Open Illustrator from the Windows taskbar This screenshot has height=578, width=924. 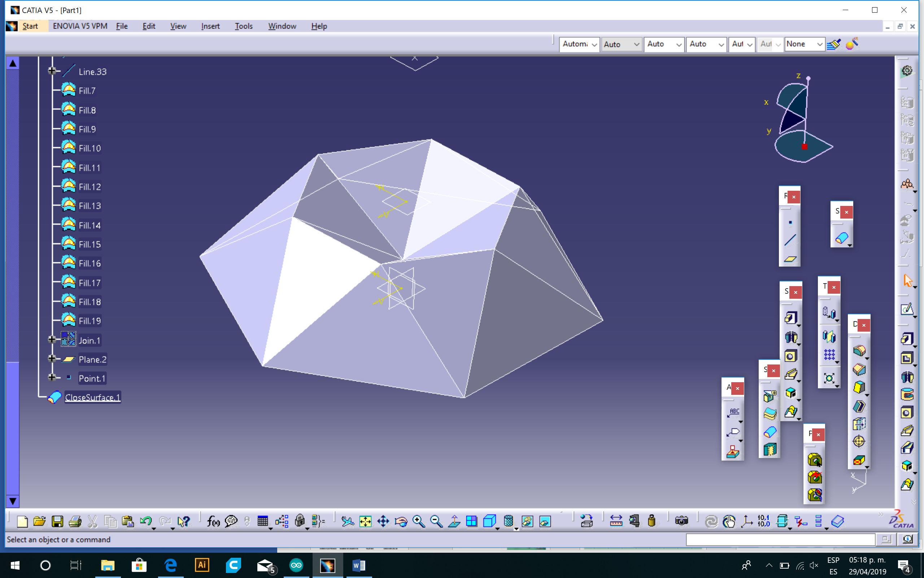[x=202, y=565]
